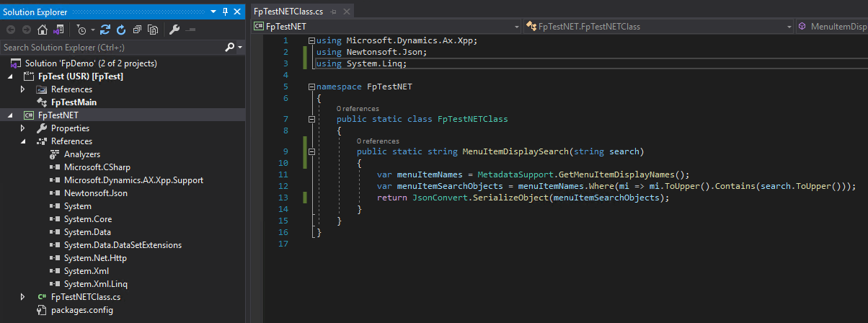The height and width of the screenshot is (323, 868).
Task: Click the Home icon in Solution Explorer toolbar
Action: tap(43, 30)
